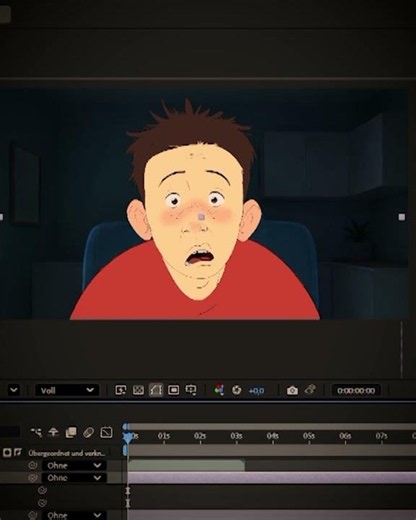Open grid and guide options icon

click(x=191, y=390)
